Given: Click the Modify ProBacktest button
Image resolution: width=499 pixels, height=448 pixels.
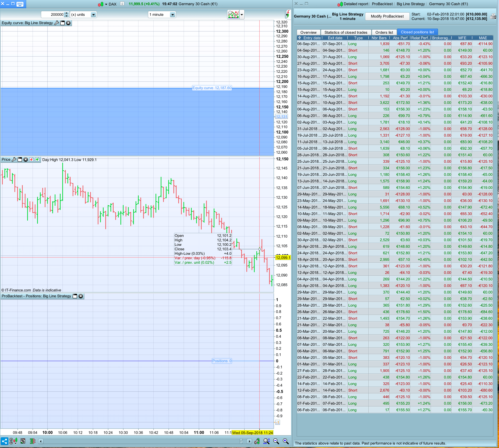Looking at the screenshot, I should pos(387,16).
